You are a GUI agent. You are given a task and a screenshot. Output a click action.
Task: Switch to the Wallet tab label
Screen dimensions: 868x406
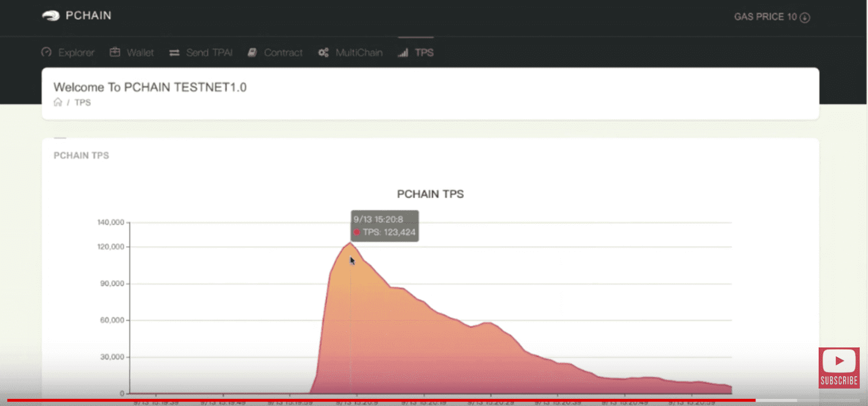tap(140, 53)
